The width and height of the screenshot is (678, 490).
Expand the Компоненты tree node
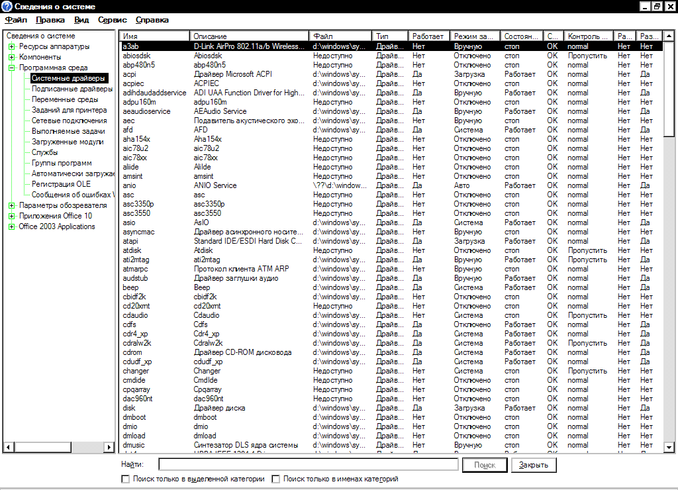click(11, 57)
